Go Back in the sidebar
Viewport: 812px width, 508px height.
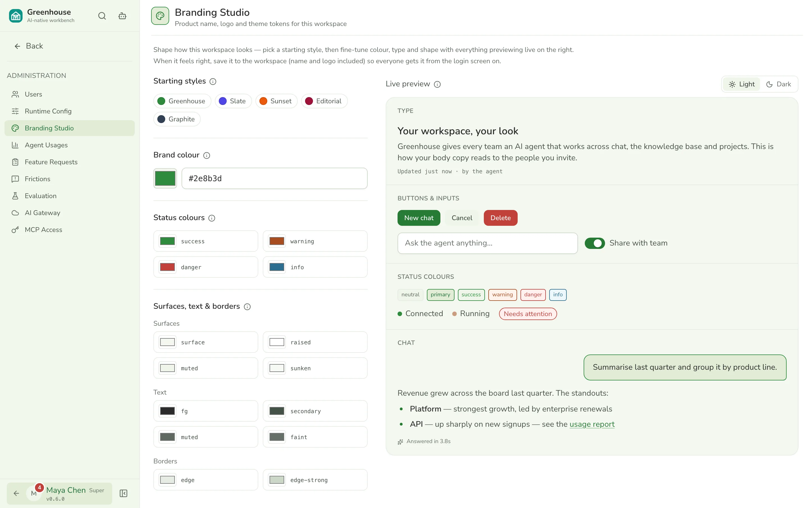tap(29, 46)
